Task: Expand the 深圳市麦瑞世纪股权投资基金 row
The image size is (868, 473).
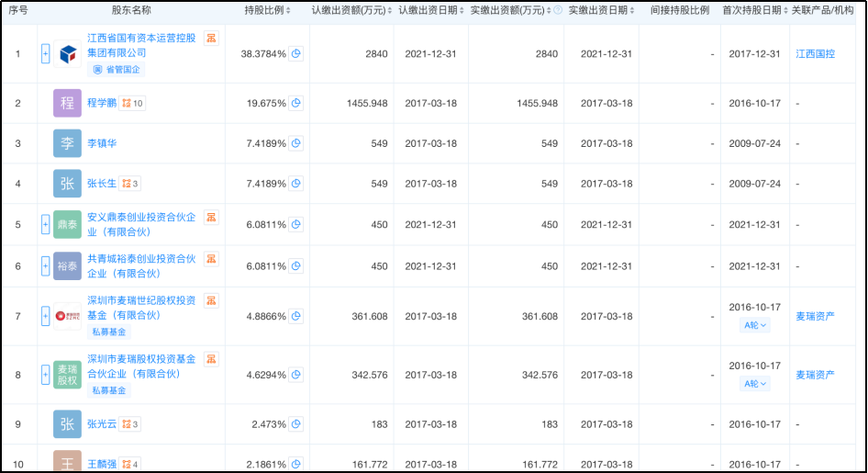Action: (46, 316)
